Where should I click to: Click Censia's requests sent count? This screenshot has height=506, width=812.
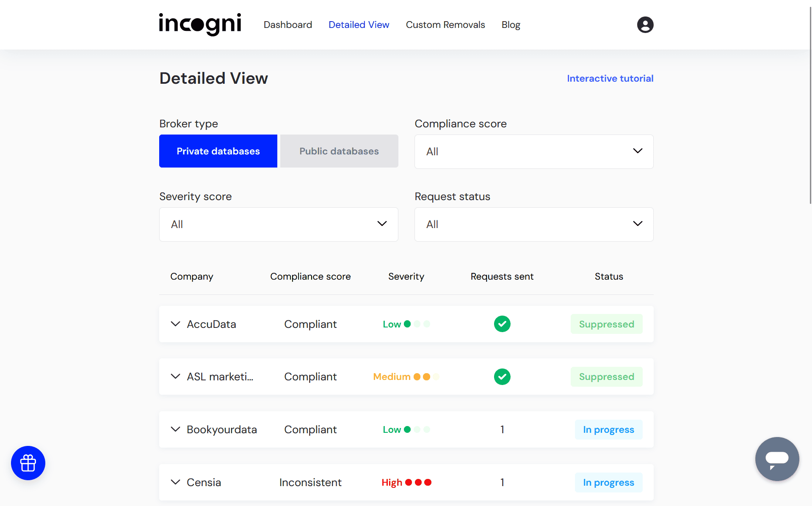[502, 482]
